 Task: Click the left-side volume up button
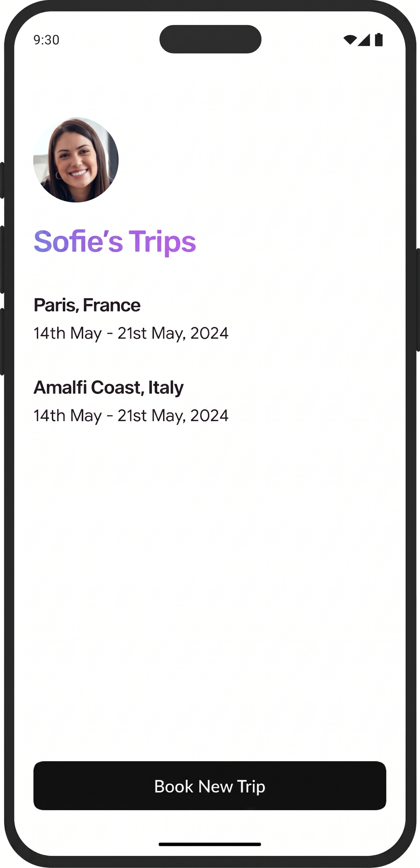click(2, 260)
